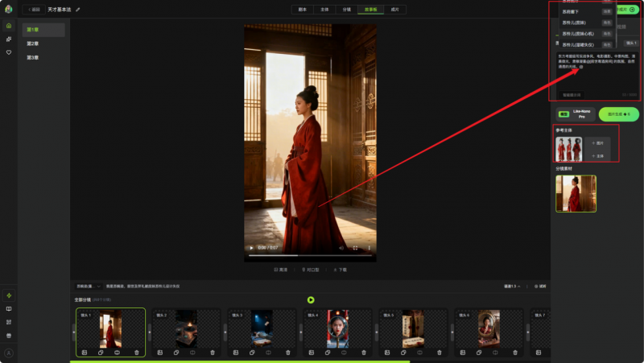Click the user avatar at bottom left
Screen dimensions: 644x363
[9, 353]
